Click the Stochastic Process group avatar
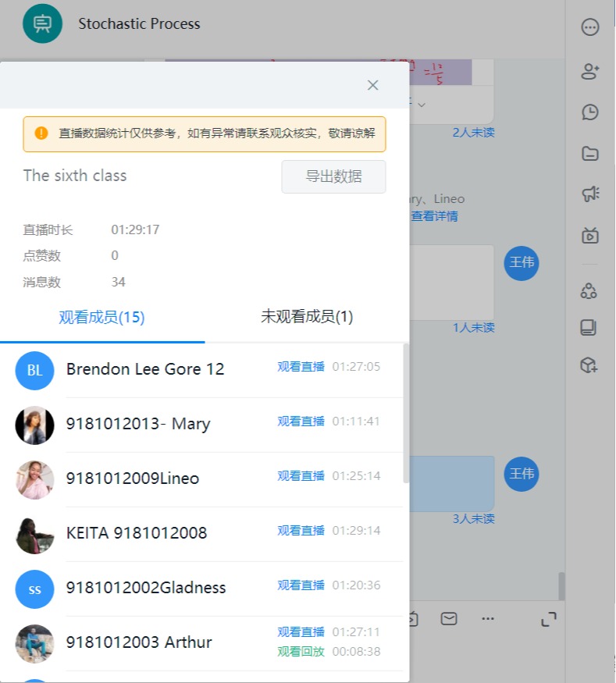The height and width of the screenshot is (683, 616). coord(43,24)
